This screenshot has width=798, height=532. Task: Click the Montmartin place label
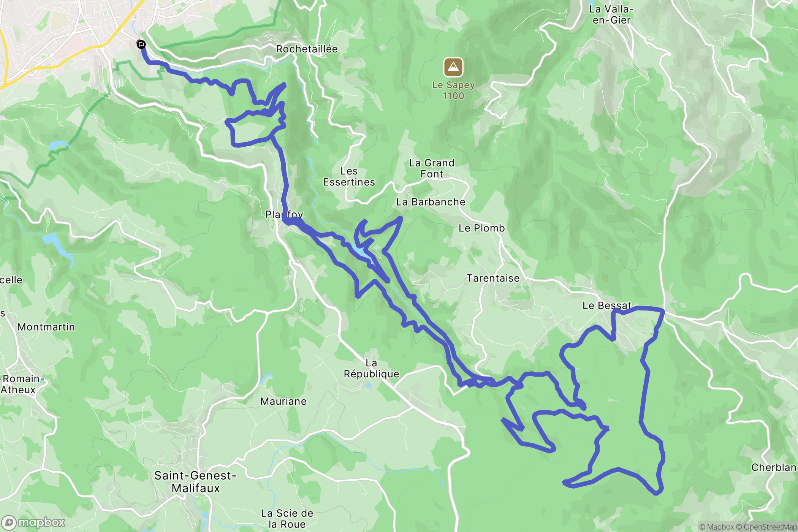pyautogui.click(x=46, y=327)
